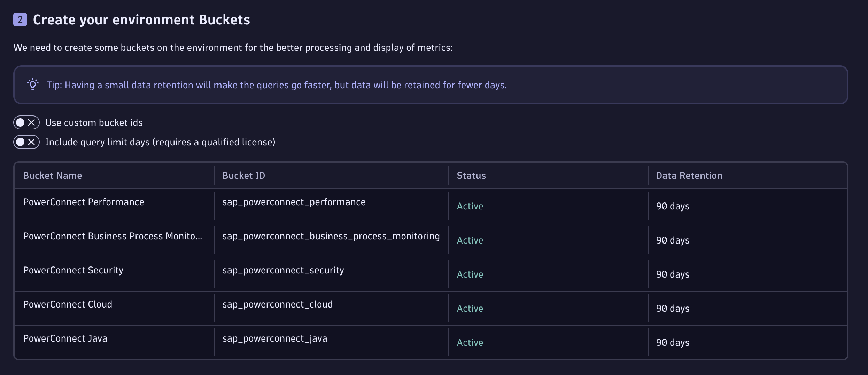Click the data retention tip text
Viewport: 868px width, 375px height.
pos(277,85)
